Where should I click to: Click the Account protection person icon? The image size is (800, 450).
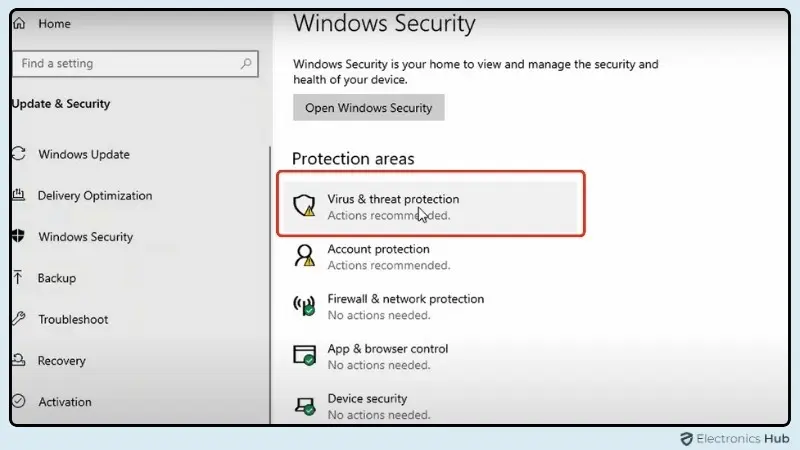pyautogui.click(x=304, y=256)
